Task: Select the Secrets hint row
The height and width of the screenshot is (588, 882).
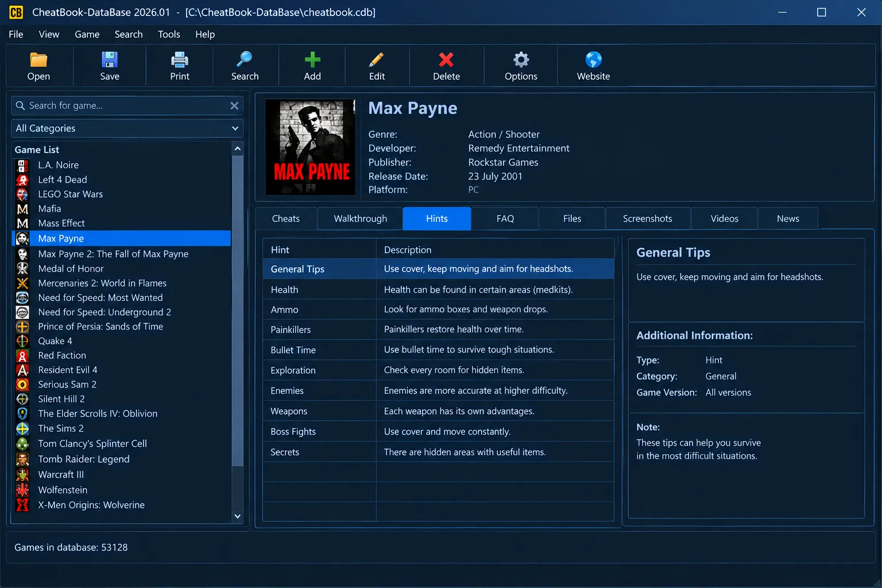Action: (438, 452)
